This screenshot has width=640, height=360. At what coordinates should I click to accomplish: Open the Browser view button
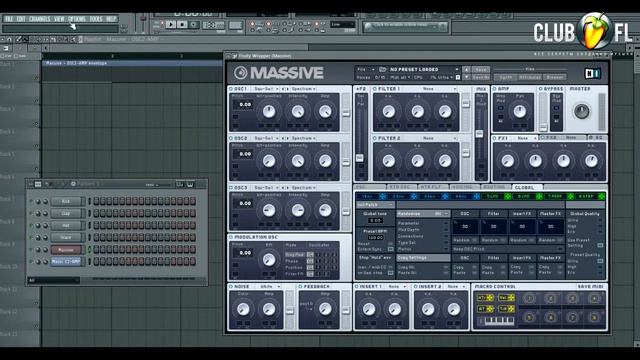(x=555, y=77)
